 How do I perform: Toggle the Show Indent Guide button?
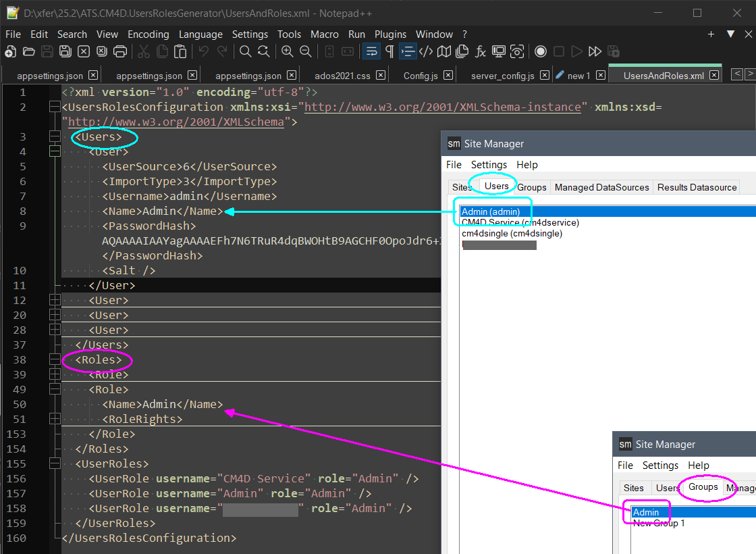click(408, 51)
